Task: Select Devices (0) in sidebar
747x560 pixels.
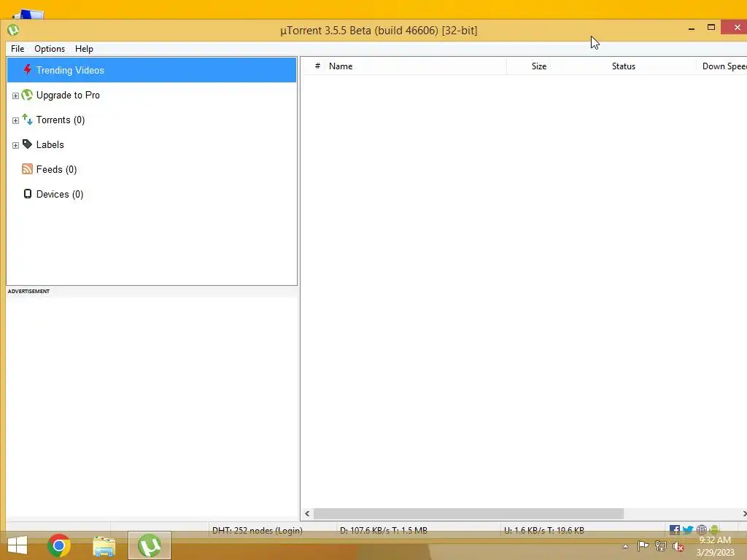Action: point(60,194)
